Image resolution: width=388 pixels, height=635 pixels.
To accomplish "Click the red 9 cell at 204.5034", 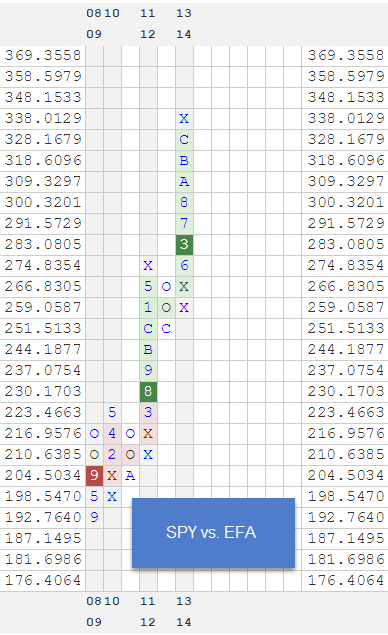I will pyautogui.click(x=94, y=475).
